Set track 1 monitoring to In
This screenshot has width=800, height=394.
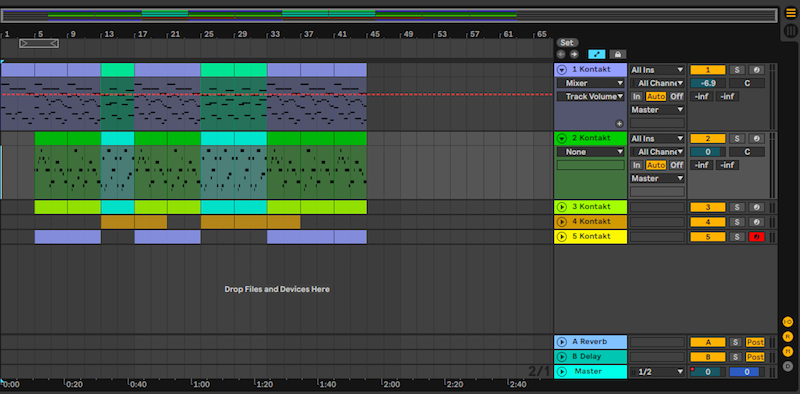pyautogui.click(x=636, y=96)
